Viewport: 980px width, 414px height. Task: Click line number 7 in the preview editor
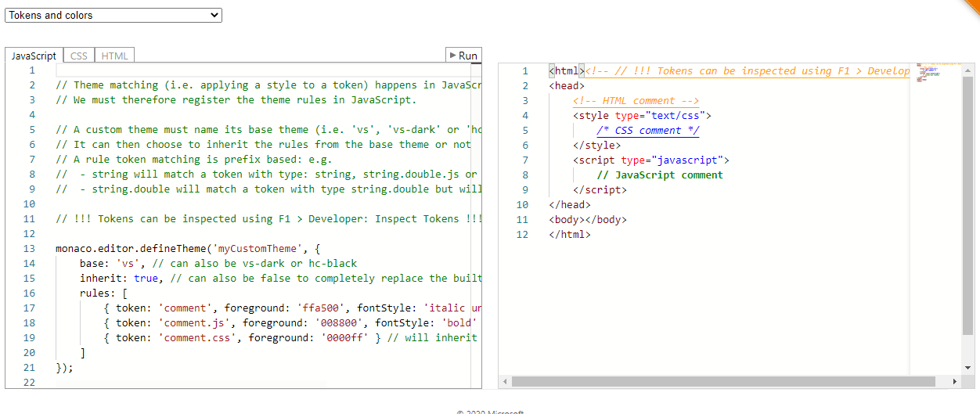(x=526, y=160)
